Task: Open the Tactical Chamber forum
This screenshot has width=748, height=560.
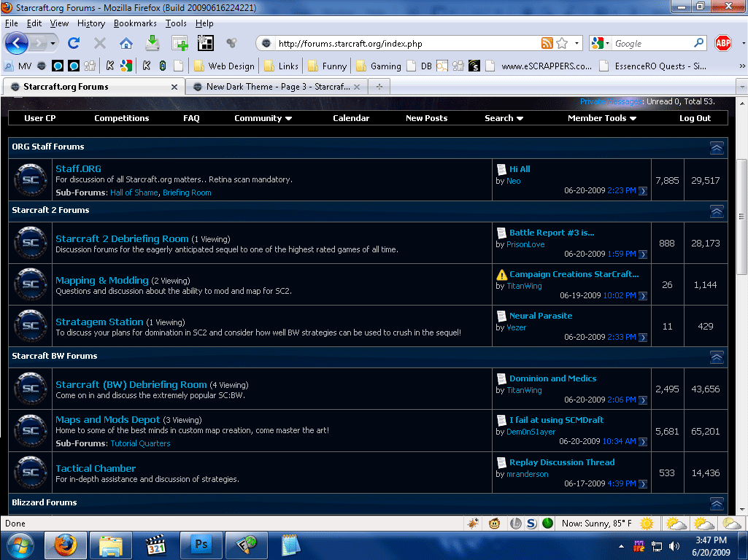Action: tap(96, 469)
